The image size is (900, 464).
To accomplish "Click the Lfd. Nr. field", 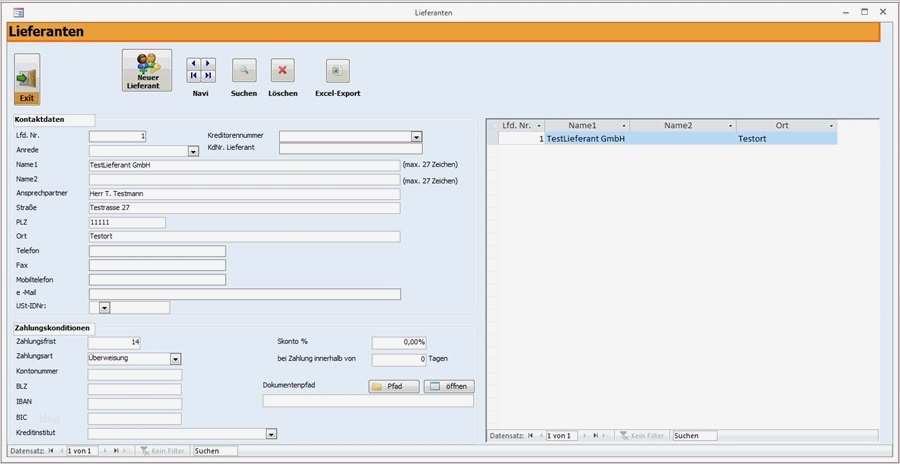I will pos(117,137).
